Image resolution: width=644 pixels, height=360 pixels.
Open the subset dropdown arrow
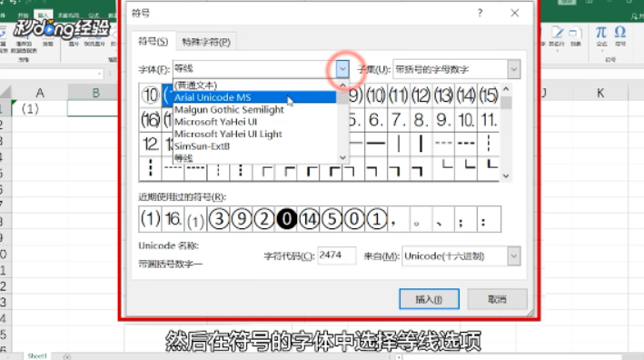coord(513,69)
